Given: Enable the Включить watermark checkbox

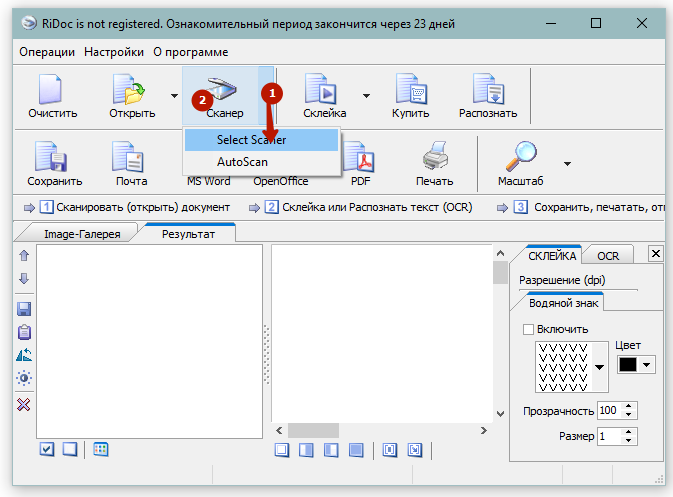Looking at the screenshot, I should point(529,329).
